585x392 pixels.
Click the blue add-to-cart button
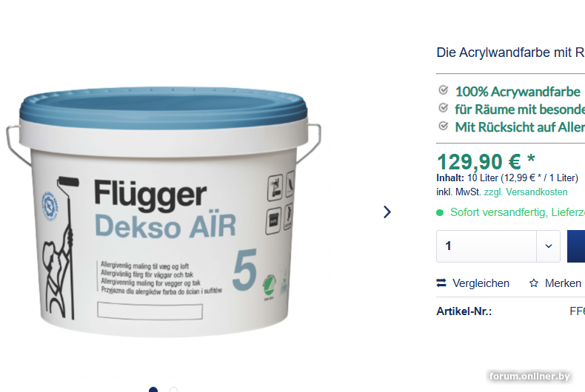(576, 246)
